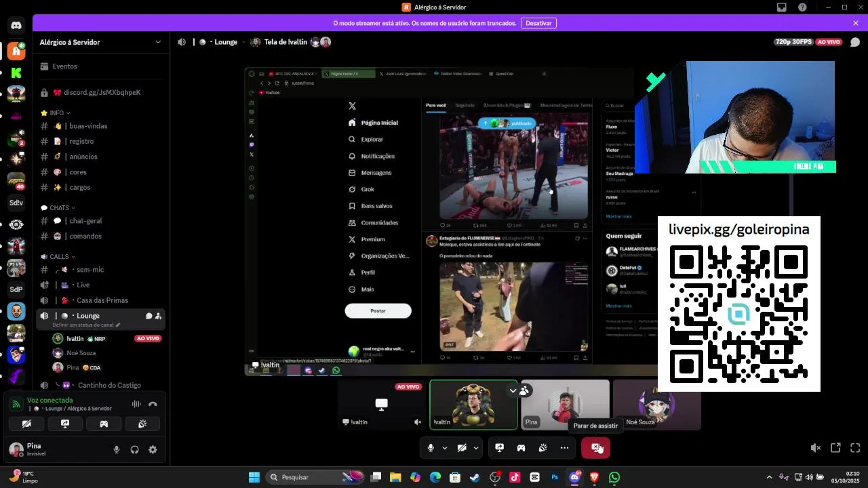This screenshot has width=868, height=488.
Task: Open camera options dropdown arrow
Action: pyautogui.click(x=476, y=448)
